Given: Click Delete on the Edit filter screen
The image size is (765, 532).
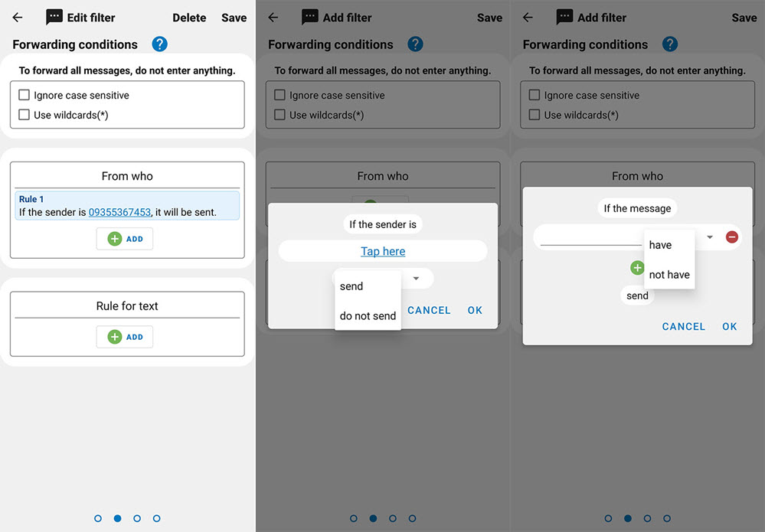Looking at the screenshot, I should click(x=189, y=18).
